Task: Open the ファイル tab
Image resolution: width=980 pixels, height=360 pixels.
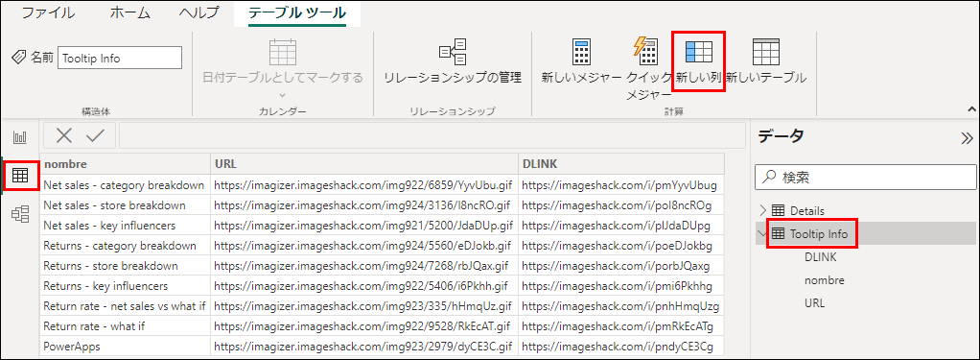Action: [x=48, y=12]
